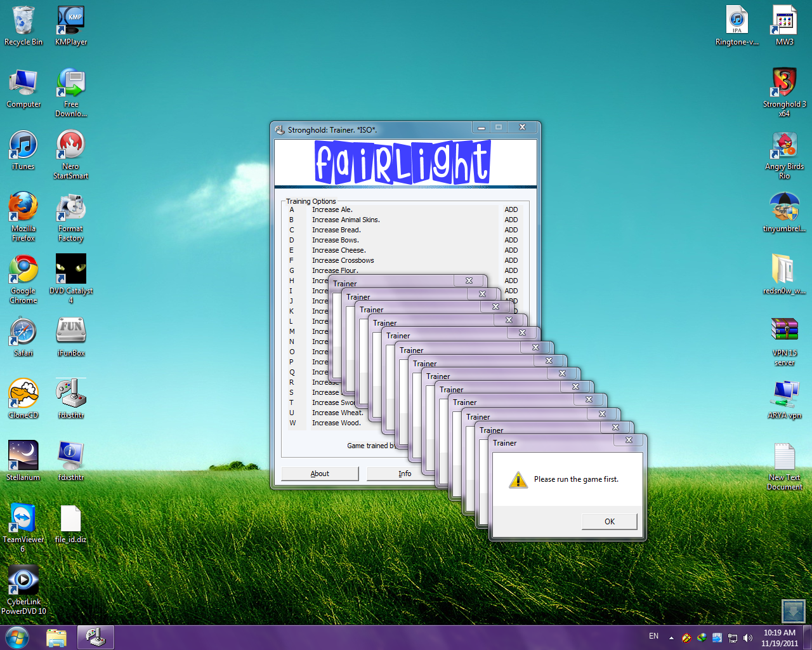Open the Free Download shortcut icon
This screenshot has width=812, height=650.
pos(71,93)
